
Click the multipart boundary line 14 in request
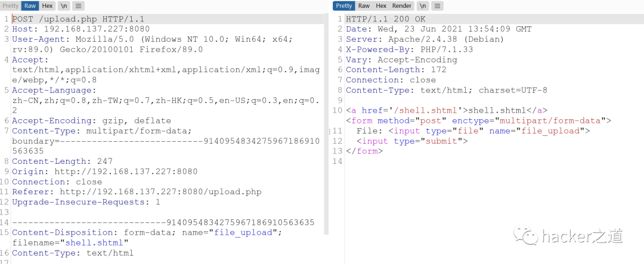(x=163, y=222)
